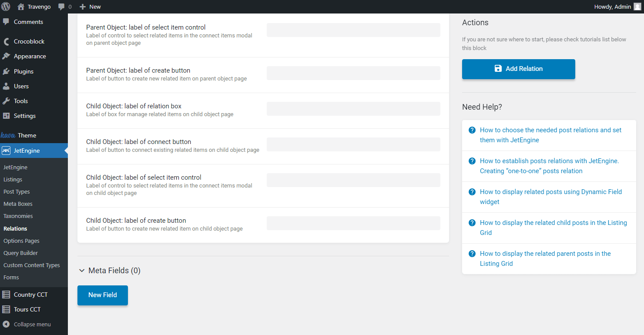Click the Plugins plug icon
644x335 pixels.
coord(6,71)
